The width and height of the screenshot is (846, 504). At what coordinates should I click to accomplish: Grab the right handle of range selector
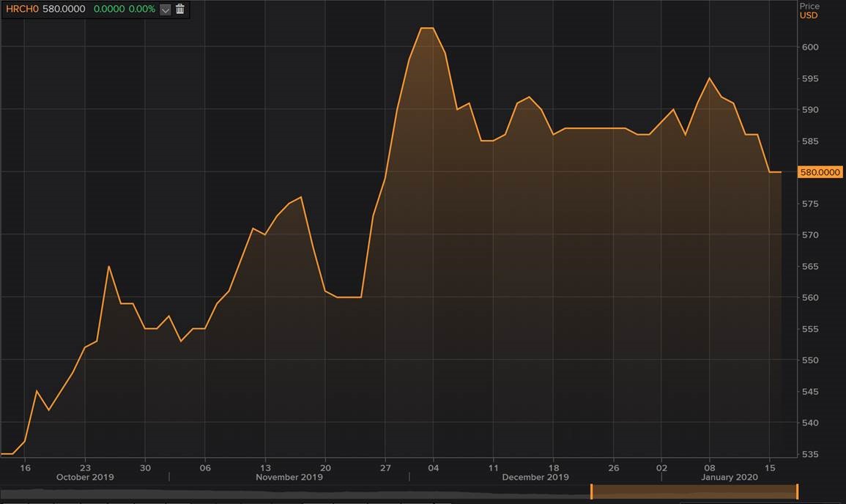[797, 492]
